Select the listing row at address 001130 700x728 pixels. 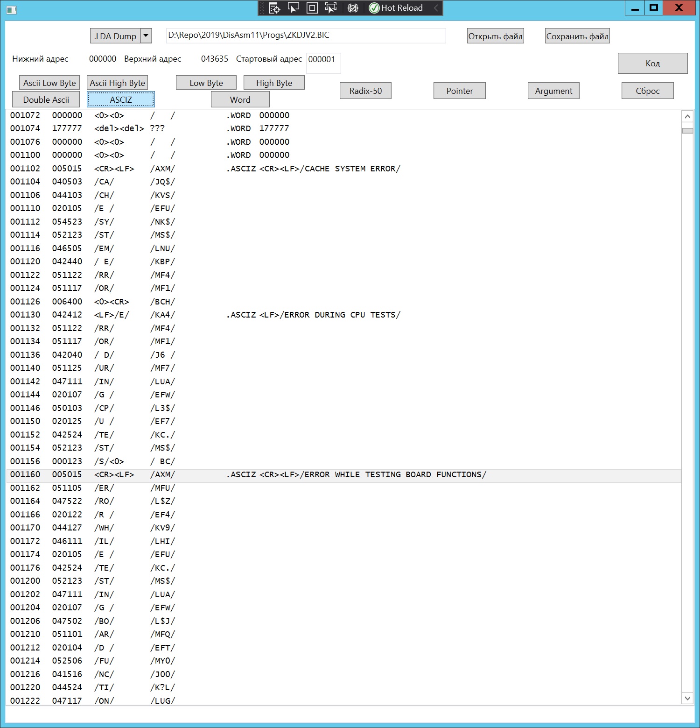[x=233, y=315]
